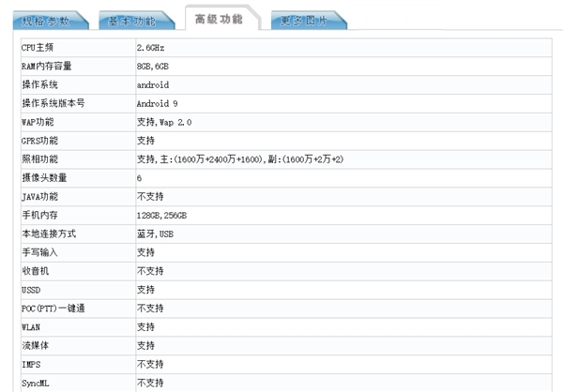Select the 手写输入 row label
The width and height of the screenshot is (563, 392).
pyautogui.click(x=39, y=252)
